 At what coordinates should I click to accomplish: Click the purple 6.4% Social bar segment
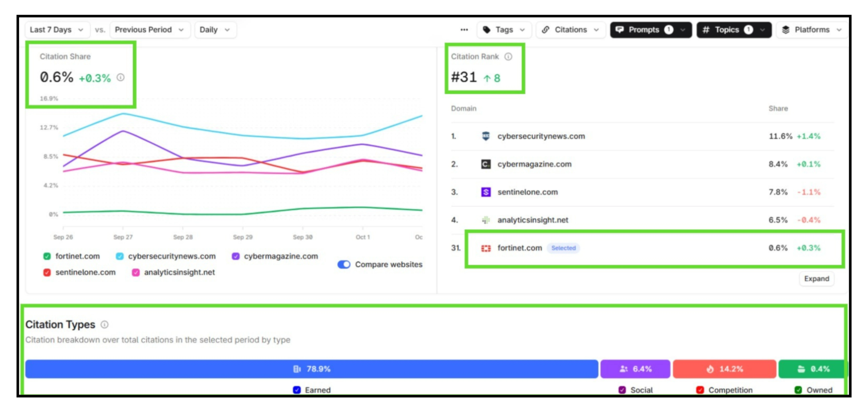[635, 369]
